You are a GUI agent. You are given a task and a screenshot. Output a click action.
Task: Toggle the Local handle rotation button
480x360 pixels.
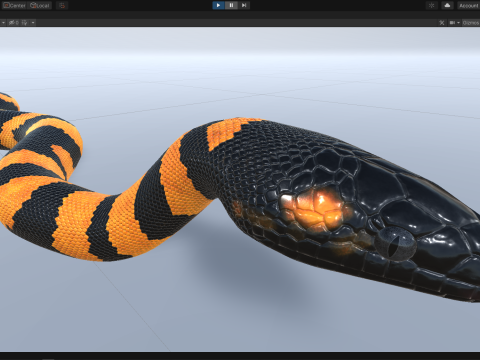point(40,5)
